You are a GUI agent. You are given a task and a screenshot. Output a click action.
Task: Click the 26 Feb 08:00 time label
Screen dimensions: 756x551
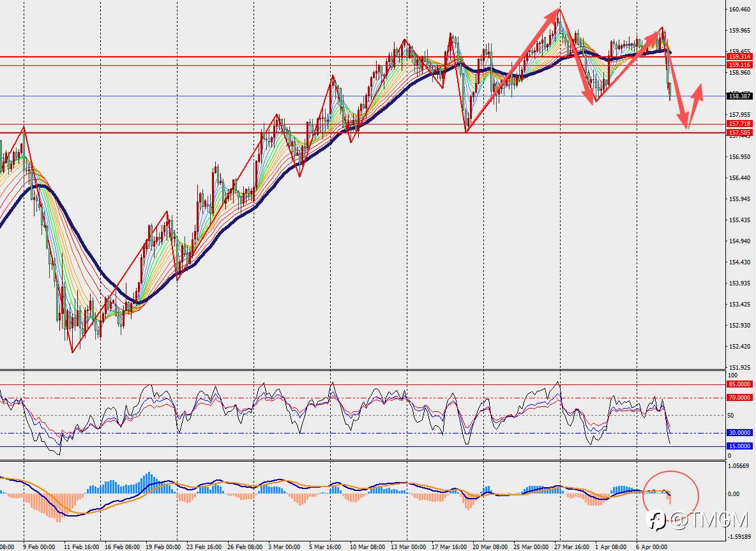pos(245,547)
